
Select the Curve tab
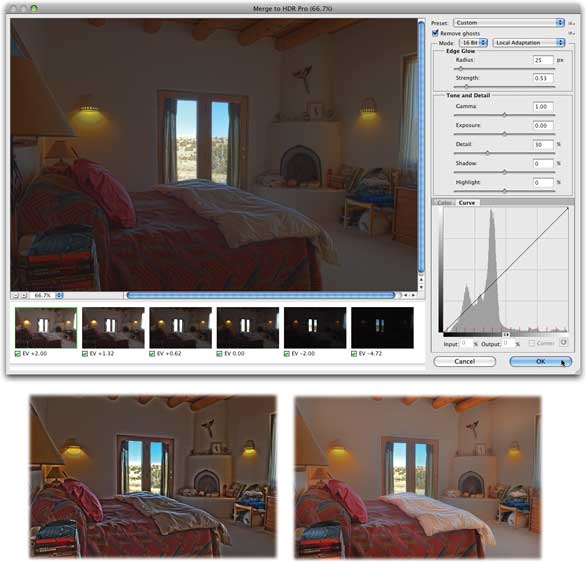point(467,203)
